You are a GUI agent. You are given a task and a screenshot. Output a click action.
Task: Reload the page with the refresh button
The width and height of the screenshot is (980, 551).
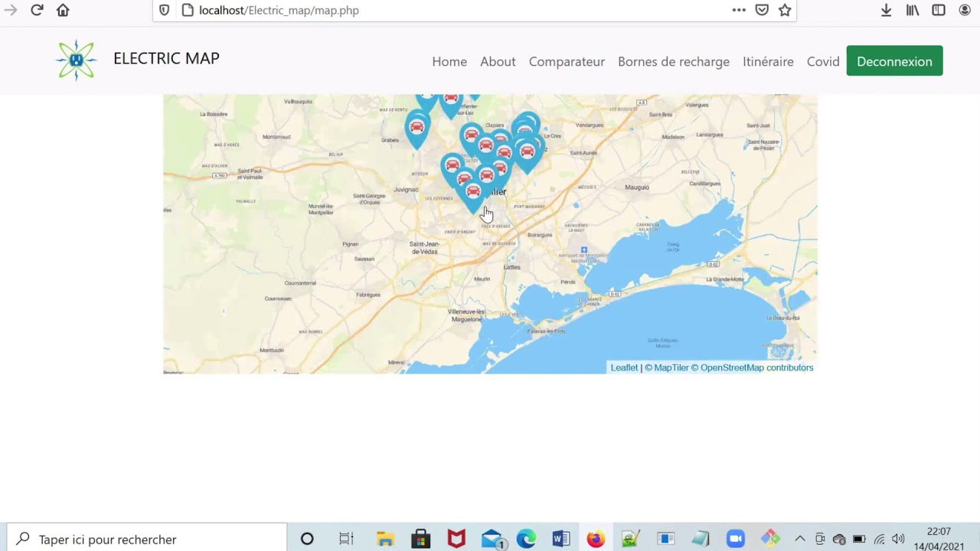(x=37, y=10)
